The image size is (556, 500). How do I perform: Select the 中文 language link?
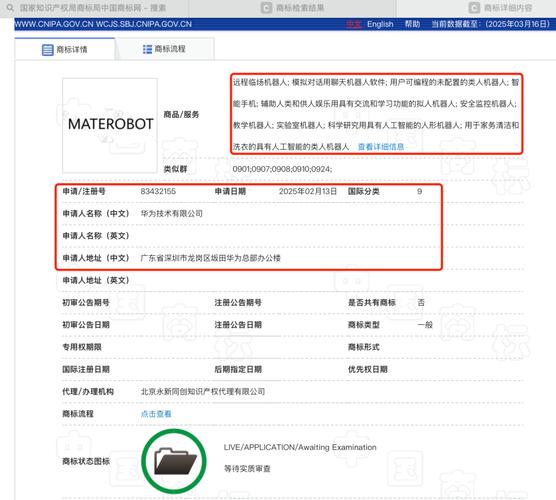click(x=354, y=24)
